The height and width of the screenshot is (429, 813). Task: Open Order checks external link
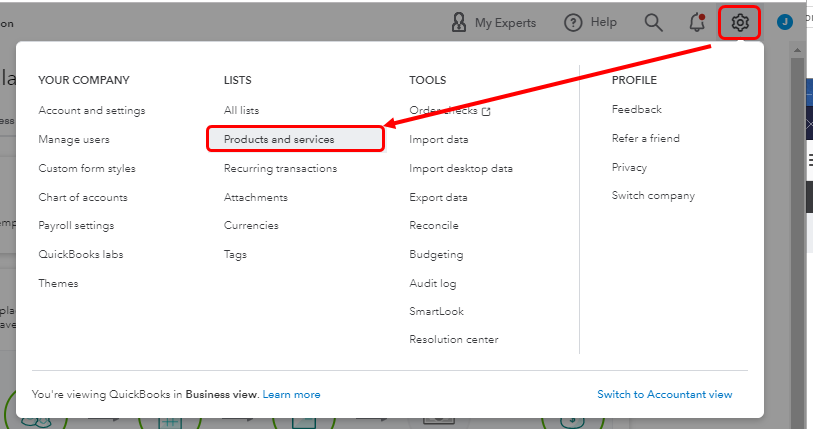450,110
